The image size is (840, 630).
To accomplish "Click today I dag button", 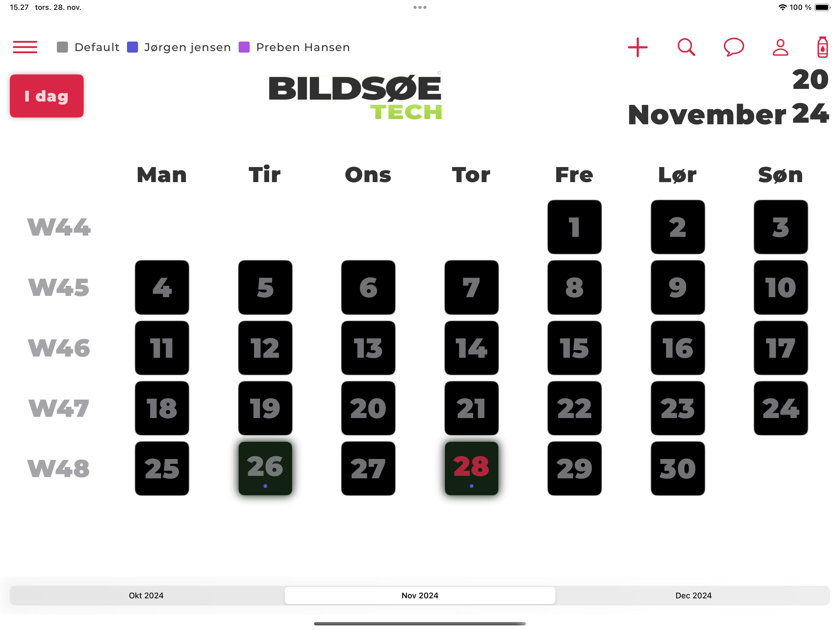I will click(x=46, y=95).
